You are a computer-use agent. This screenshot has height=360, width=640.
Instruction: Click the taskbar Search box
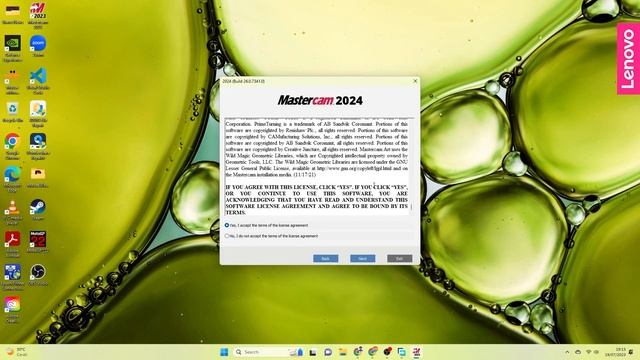[269, 352]
